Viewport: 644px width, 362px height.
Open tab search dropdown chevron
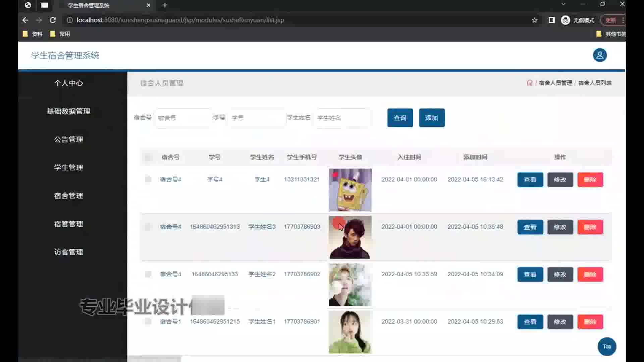coord(563,4)
